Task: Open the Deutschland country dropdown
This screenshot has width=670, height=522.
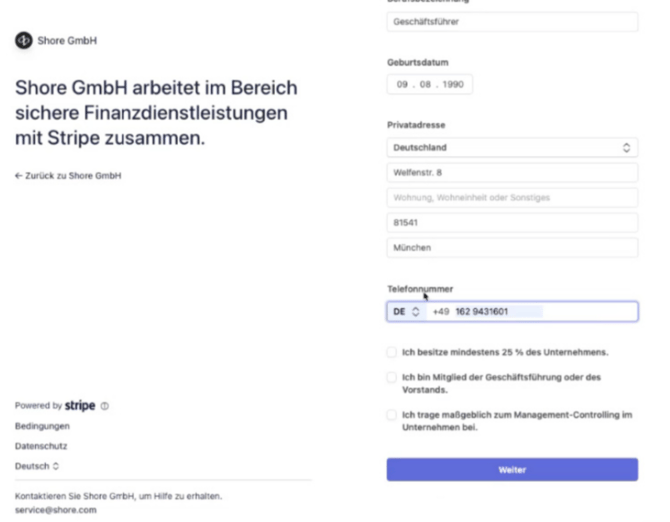Action: coord(512,148)
